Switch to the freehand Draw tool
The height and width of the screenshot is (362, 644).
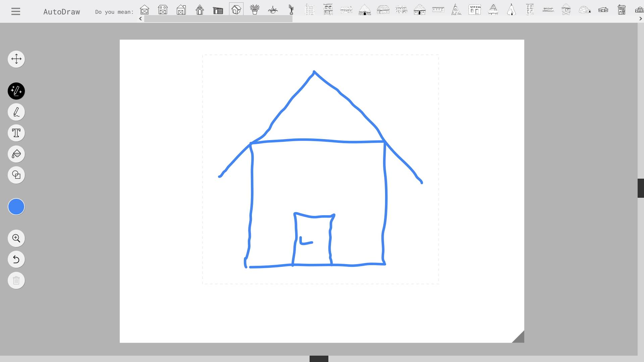[x=16, y=112]
